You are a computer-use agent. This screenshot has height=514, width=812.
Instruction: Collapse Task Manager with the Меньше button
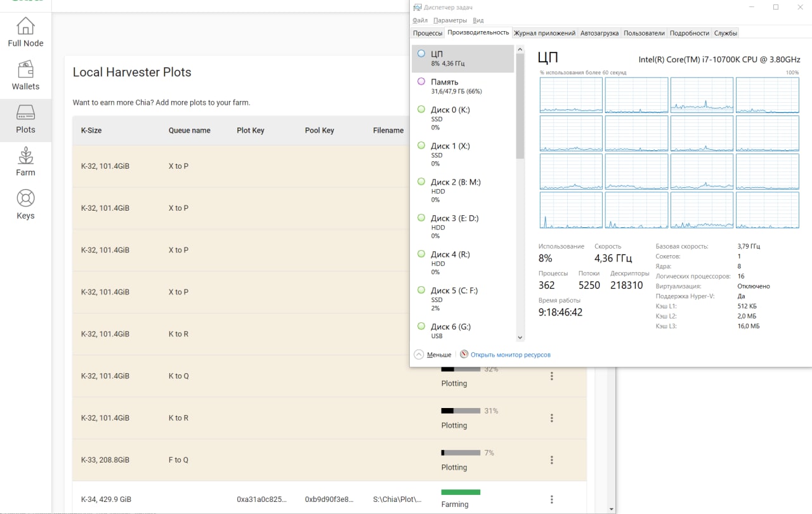click(x=433, y=355)
